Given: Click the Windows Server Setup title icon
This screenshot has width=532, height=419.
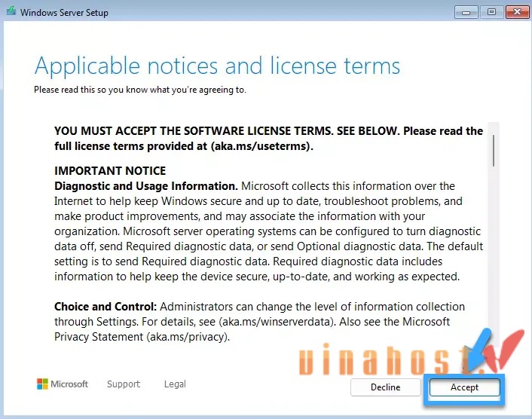Looking at the screenshot, I should click(11, 11).
